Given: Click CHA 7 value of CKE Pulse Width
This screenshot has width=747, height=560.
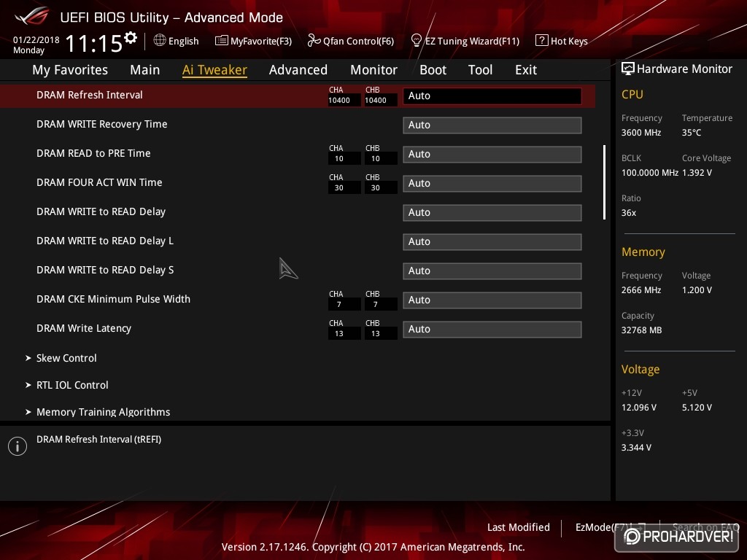Looking at the screenshot, I should coord(344,304).
